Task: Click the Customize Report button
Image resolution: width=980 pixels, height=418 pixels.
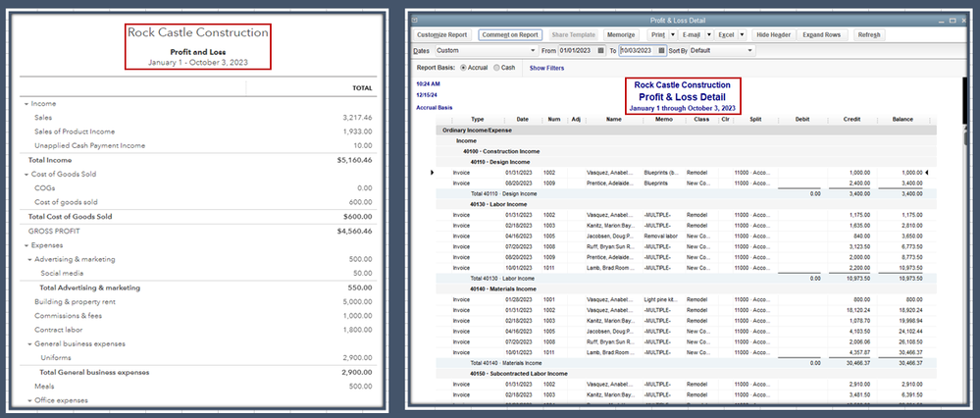Action: [x=441, y=35]
